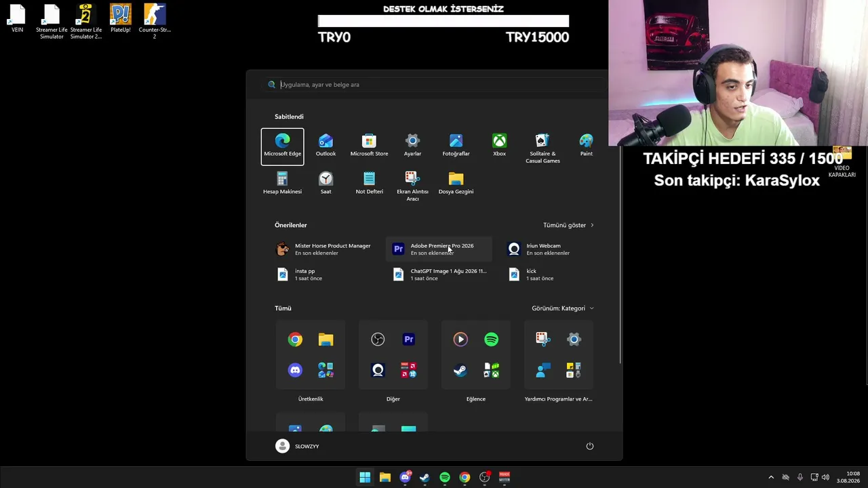
Task: Open Spotify from the taskbar
Action: (x=445, y=477)
